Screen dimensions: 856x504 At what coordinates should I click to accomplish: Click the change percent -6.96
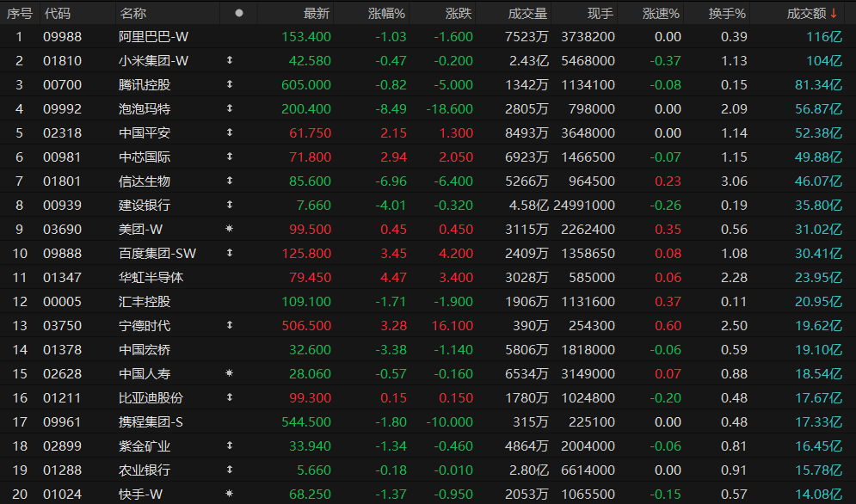391,181
